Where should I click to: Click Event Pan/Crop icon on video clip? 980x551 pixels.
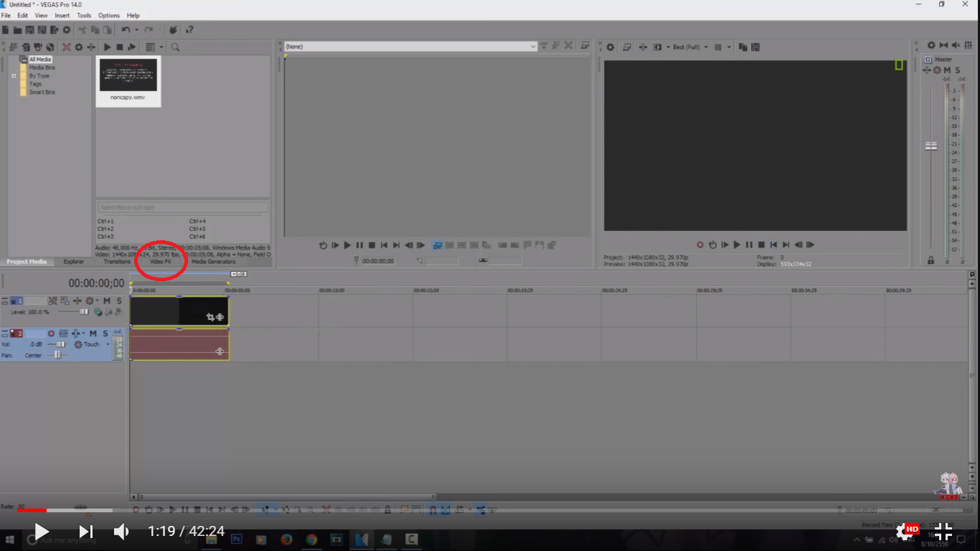pyautogui.click(x=210, y=317)
